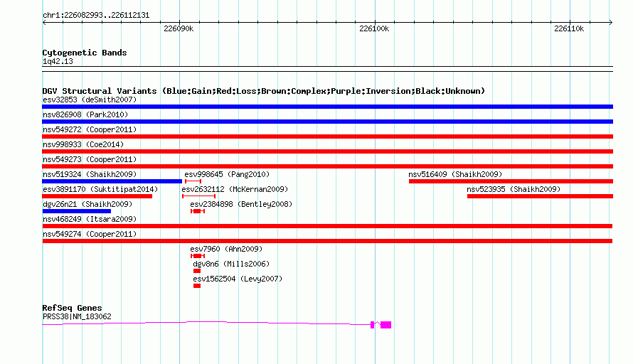Select the small red dgv8n6 block
Viewport: 633px width, 364px height.
coord(197,271)
